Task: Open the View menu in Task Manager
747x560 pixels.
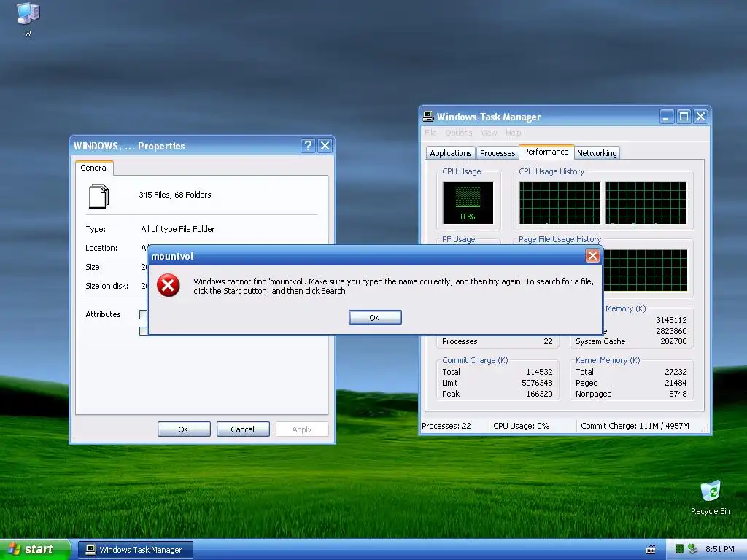Action: [489, 133]
